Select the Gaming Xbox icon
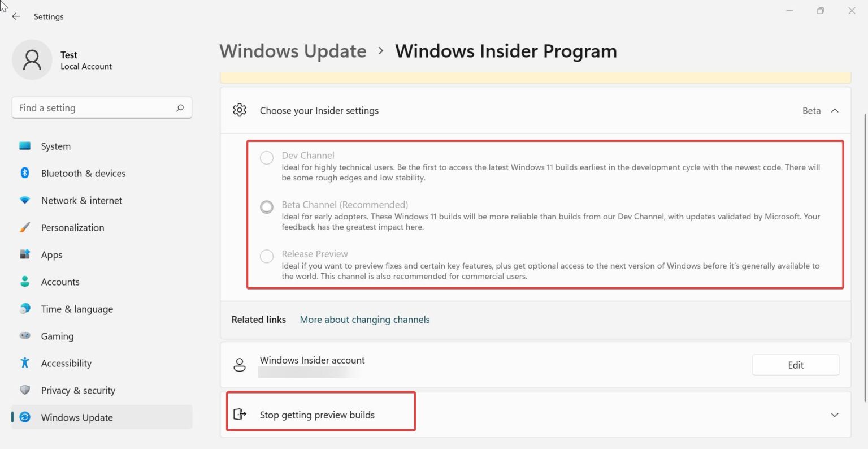The height and width of the screenshot is (449, 868). tap(25, 336)
